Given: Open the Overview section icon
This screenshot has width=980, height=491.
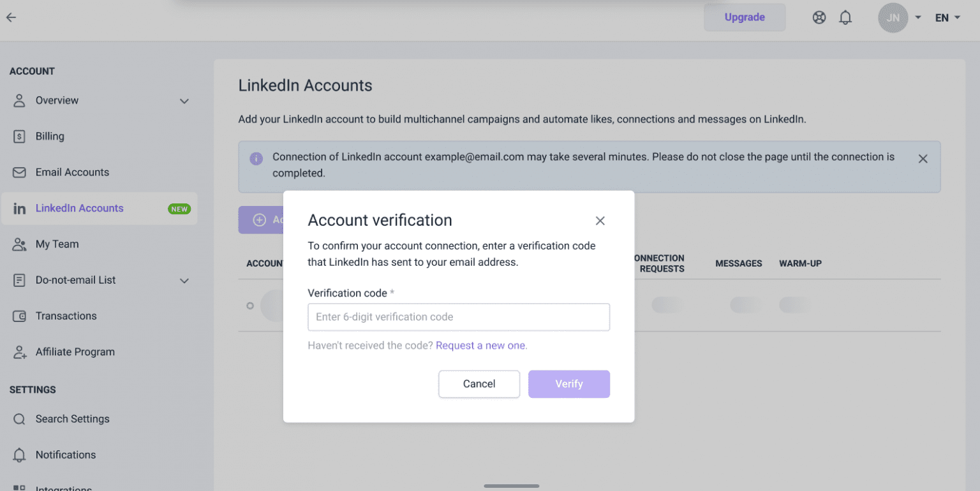Looking at the screenshot, I should (19, 100).
